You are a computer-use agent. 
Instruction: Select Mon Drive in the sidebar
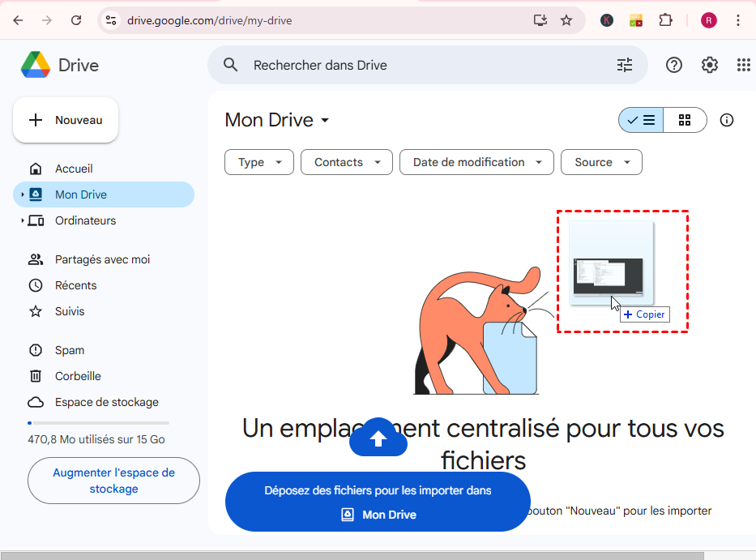[104, 195]
